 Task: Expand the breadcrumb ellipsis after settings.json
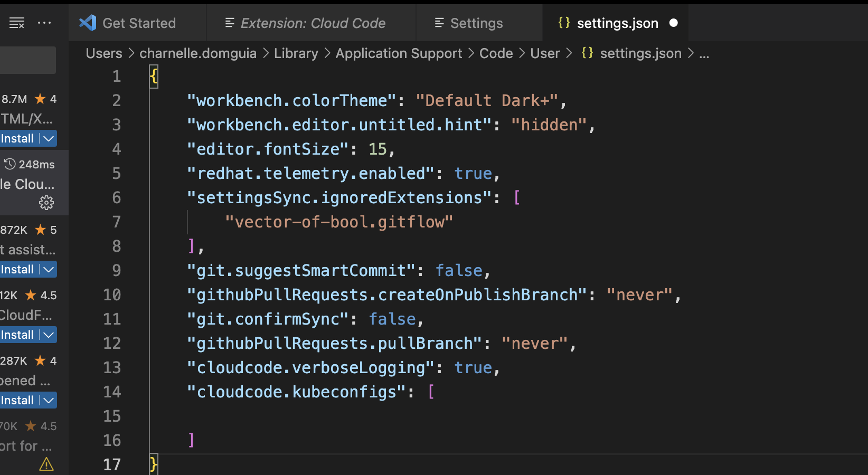704,53
